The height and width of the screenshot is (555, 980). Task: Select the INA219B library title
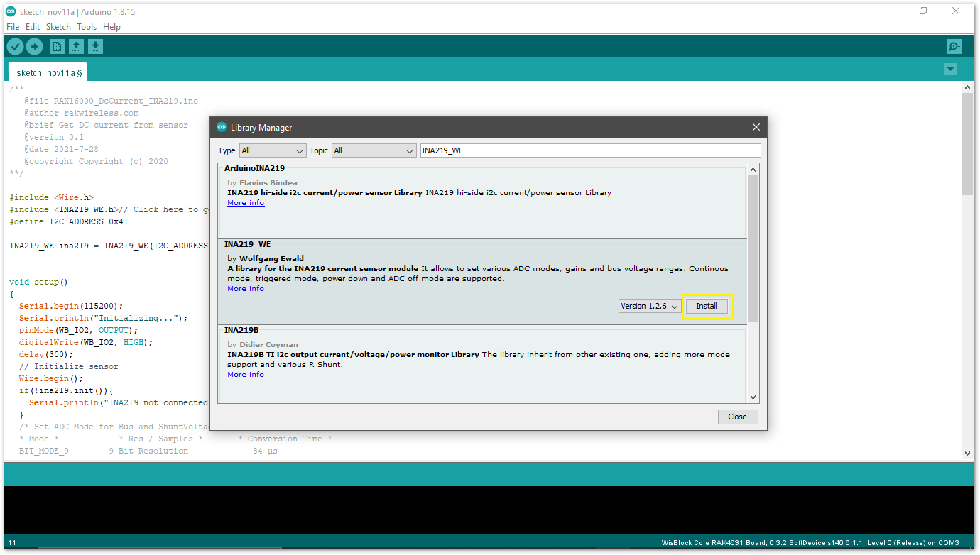click(x=241, y=330)
